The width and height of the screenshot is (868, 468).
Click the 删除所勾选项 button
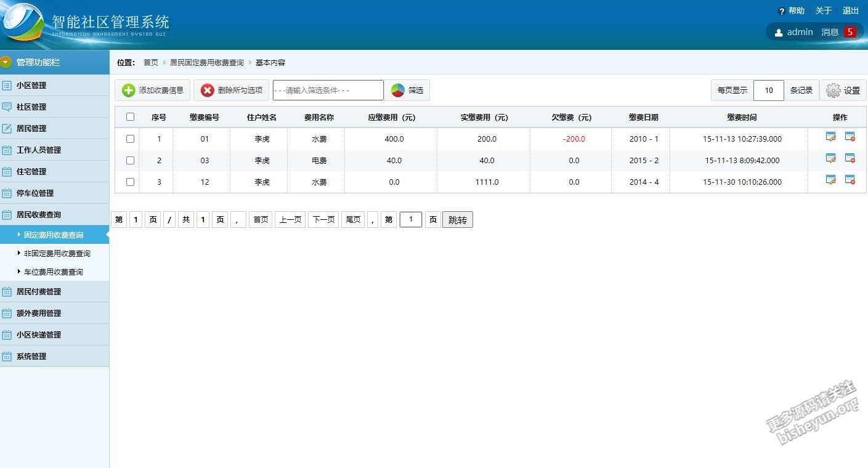[231, 91]
